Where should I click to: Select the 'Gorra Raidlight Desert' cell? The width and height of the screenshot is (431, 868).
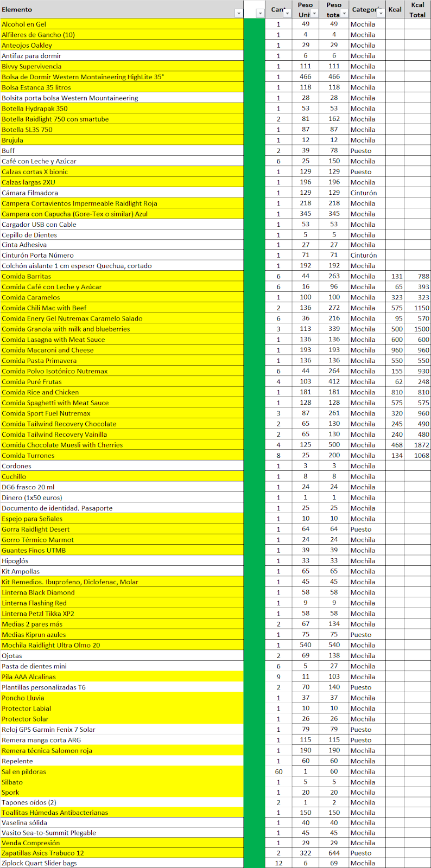click(122, 529)
